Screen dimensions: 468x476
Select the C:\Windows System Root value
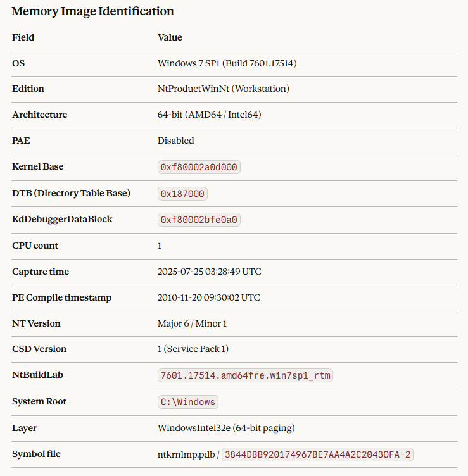click(x=188, y=402)
